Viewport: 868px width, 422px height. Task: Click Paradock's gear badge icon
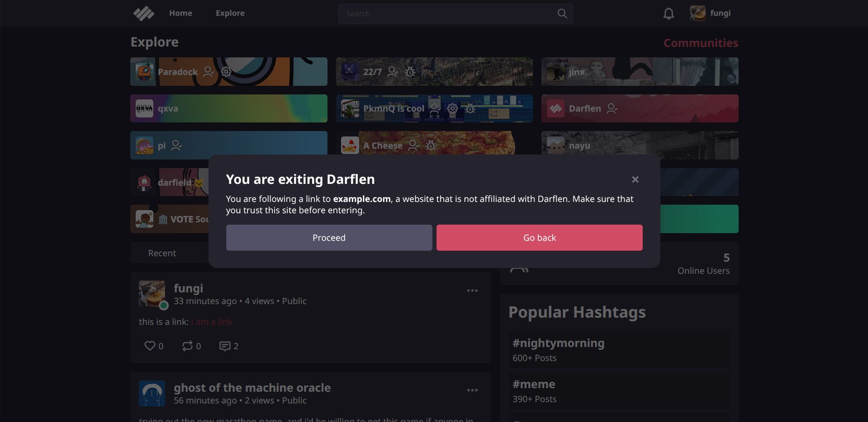pyautogui.click(x=226, y=71)
